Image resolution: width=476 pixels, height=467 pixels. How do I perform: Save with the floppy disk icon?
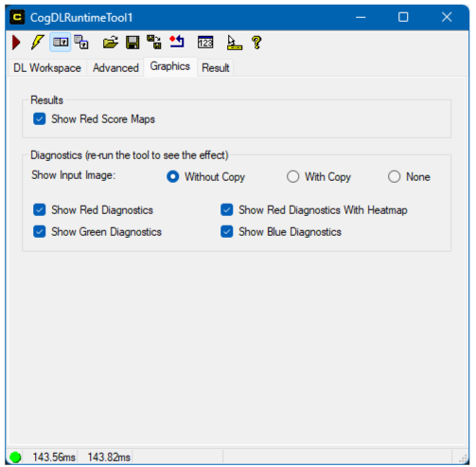132,43
